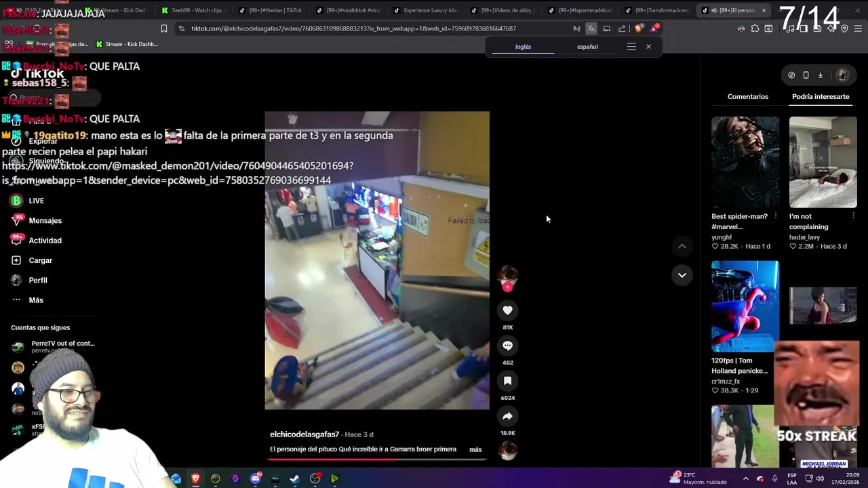Go to previous video with up chevron
Screen dimensions: 868x488
pos(682,246)
